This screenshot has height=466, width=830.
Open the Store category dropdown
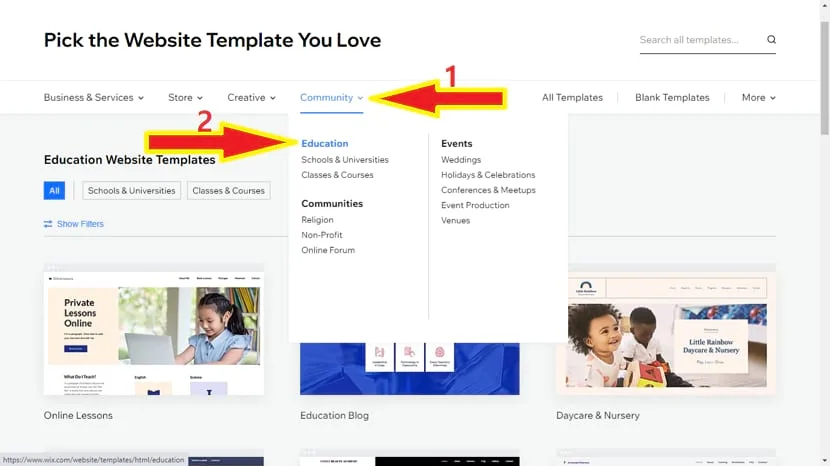pyautogui.click(x=185, y=97)
